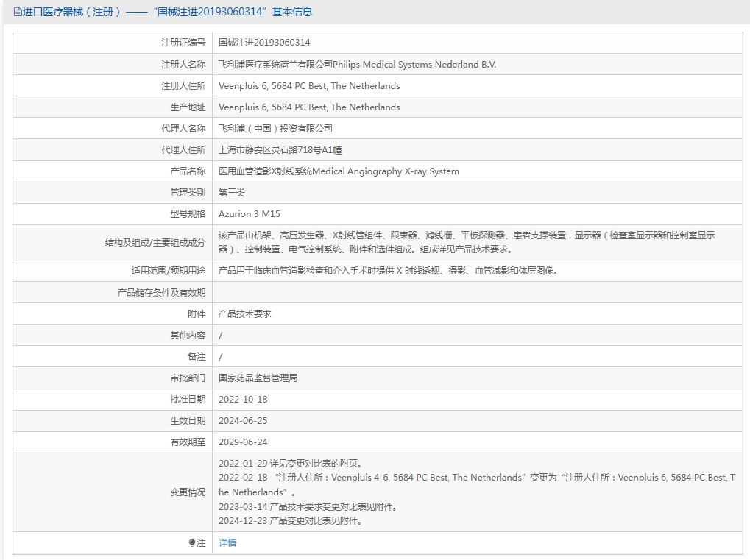Click change entry 2023-03-14 产品技术要求变更
The image size is (750, 560).
coord(308,506)
